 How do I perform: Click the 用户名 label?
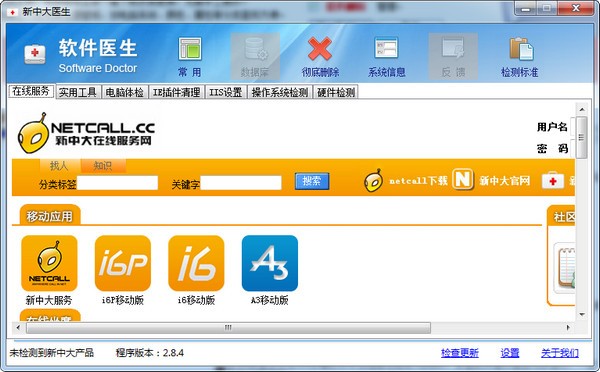tap(552, 127)
